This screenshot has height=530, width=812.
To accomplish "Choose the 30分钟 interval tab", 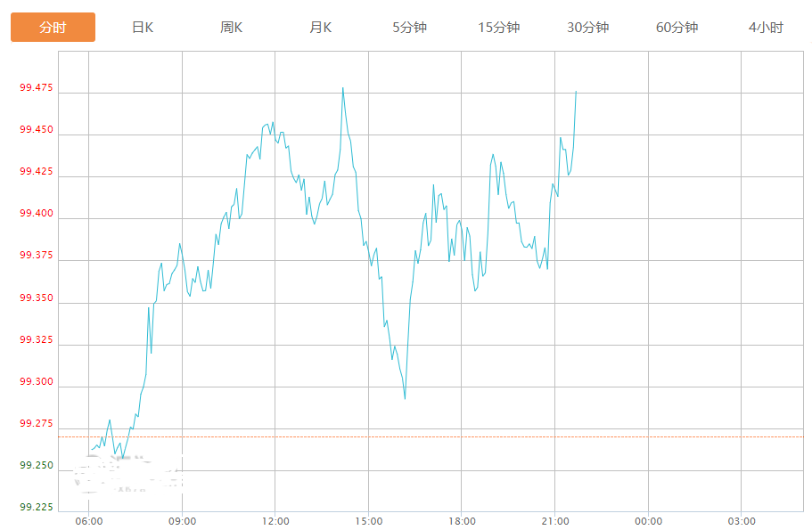I will pos(588,28).
